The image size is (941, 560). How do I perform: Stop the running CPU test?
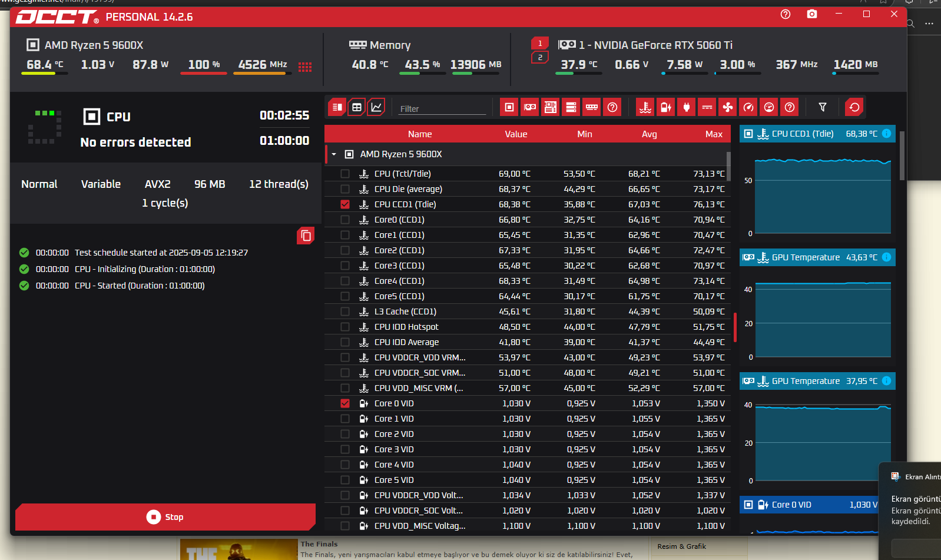pos(165,517)
